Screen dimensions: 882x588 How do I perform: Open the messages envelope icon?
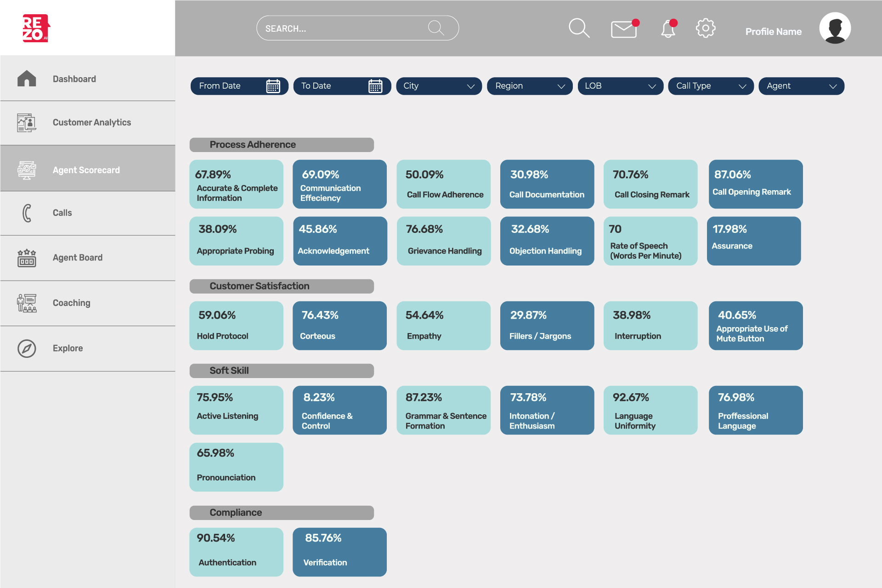point(623,28)
